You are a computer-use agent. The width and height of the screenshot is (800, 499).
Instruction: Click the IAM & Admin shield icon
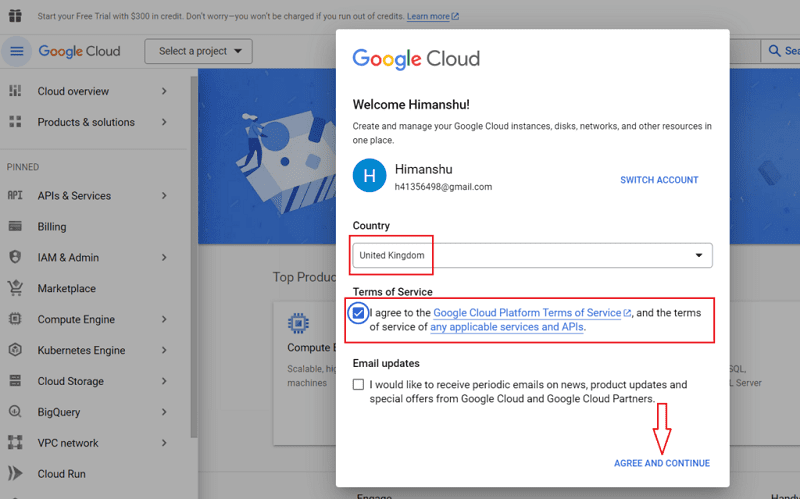click(15, 257)
